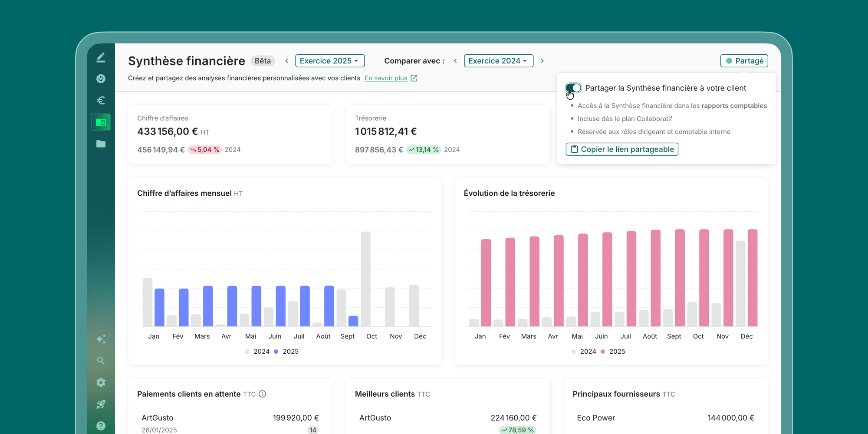Open the Partagé sharing status menu

(x=744, y=61)
